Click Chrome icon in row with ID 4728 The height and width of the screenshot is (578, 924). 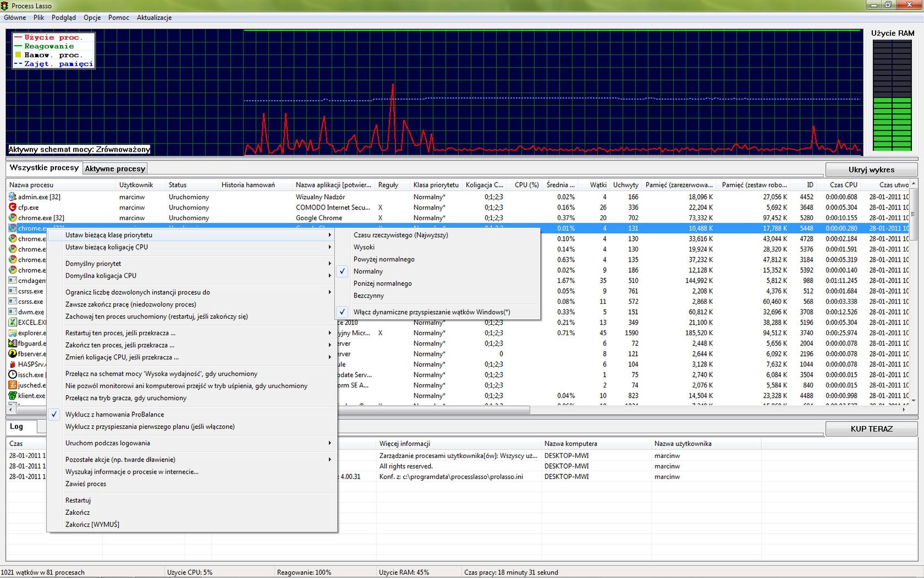click(12, 239)
